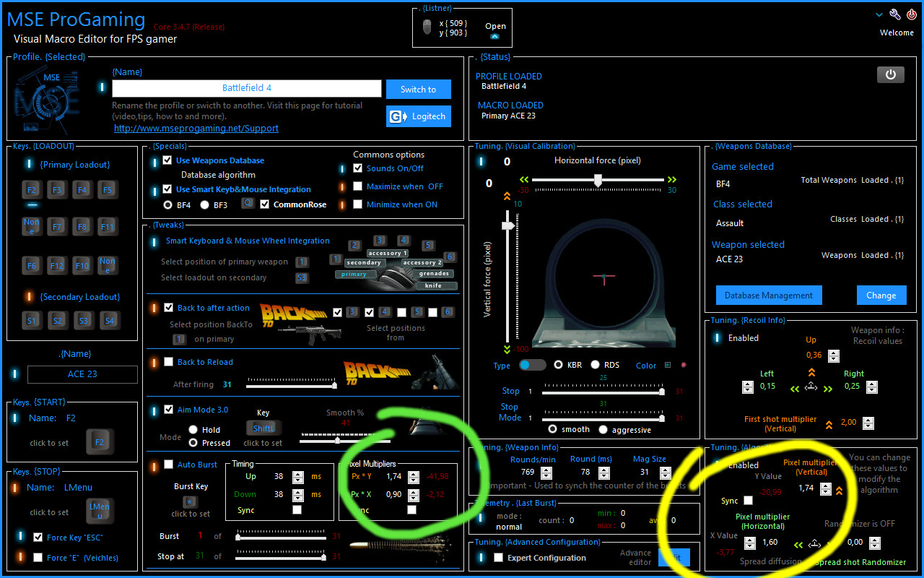Select the Hold aim mode
This screenshot has width=924, height=578.
click(x=193, y=430)
